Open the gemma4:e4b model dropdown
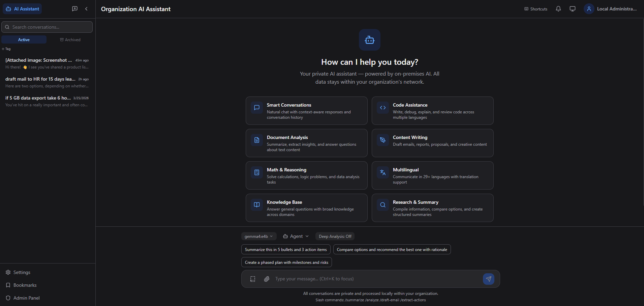 tap(258, 237)
